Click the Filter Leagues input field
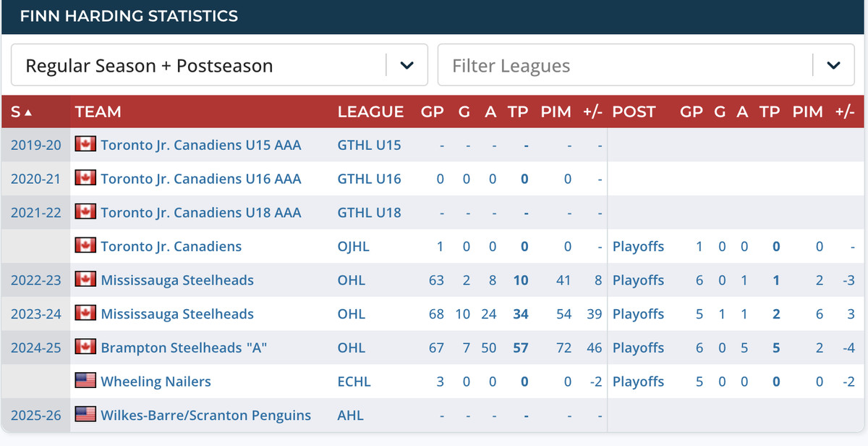 (x=622, y=66)
